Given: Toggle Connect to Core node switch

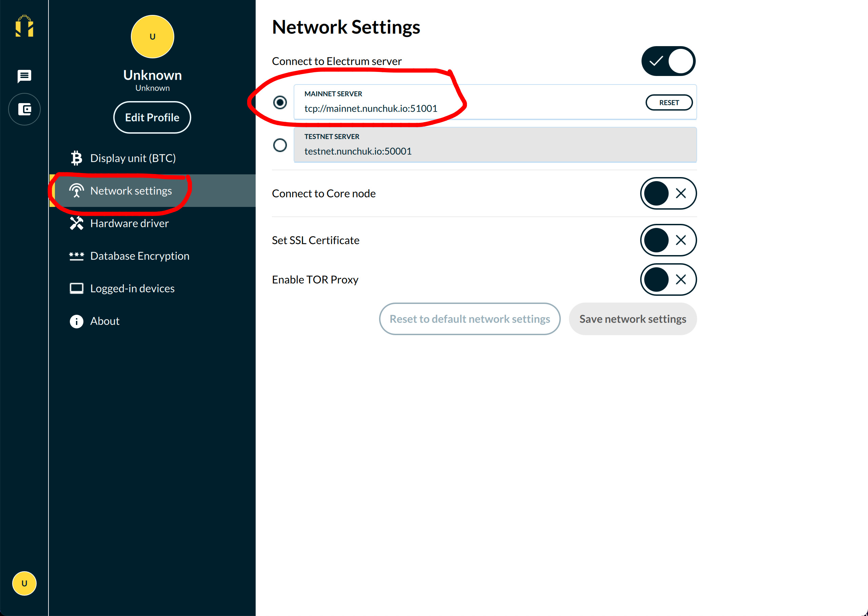Looking at the screenshot, I should (669, 193).
